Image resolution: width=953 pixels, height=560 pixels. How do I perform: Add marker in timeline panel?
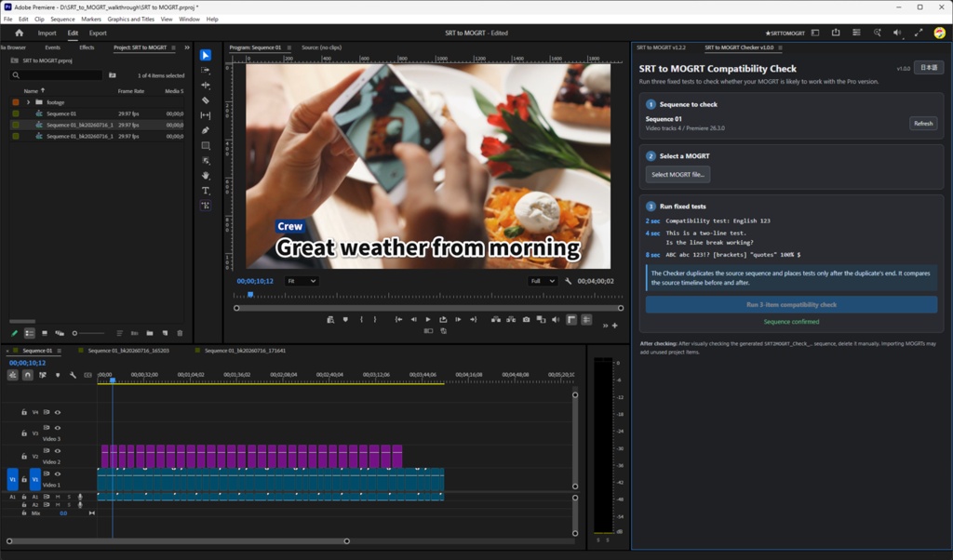[x=58, y=376]
